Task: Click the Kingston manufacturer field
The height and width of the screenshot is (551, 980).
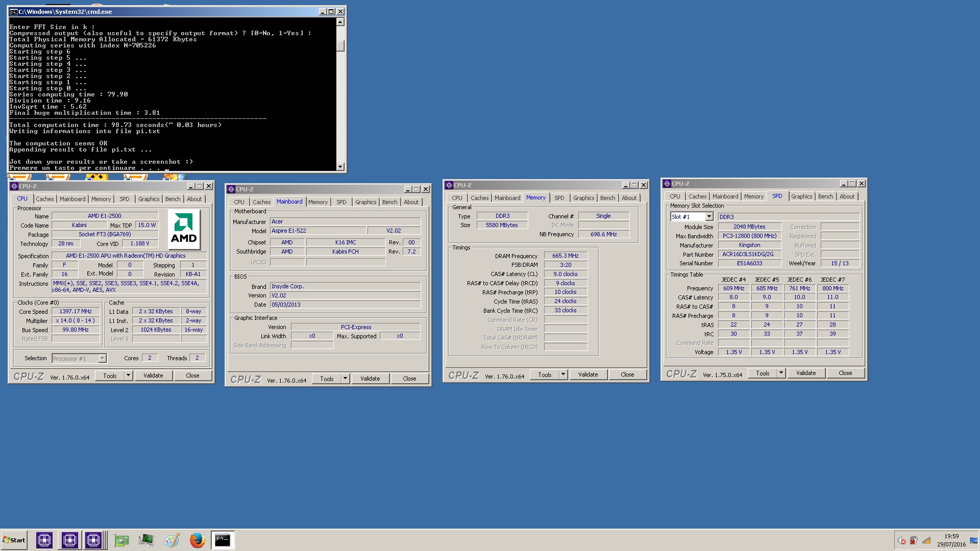Action: [x=750, y=245]
